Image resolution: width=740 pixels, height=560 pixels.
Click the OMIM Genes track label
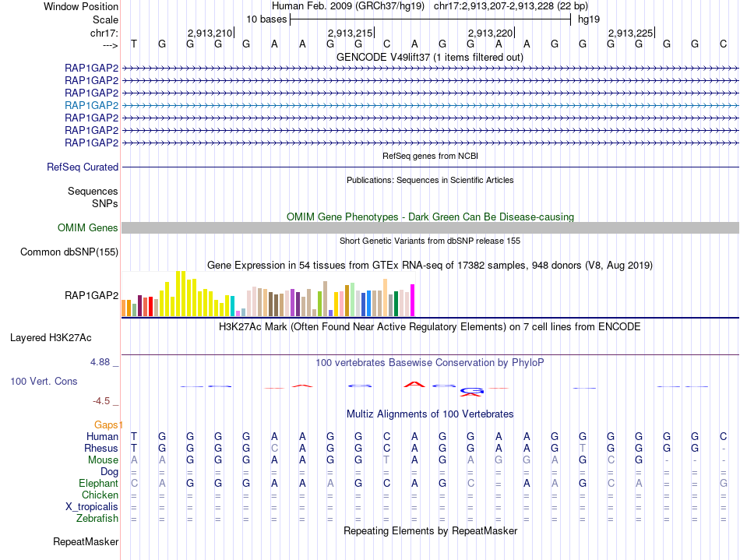click(x=87, y=228)
